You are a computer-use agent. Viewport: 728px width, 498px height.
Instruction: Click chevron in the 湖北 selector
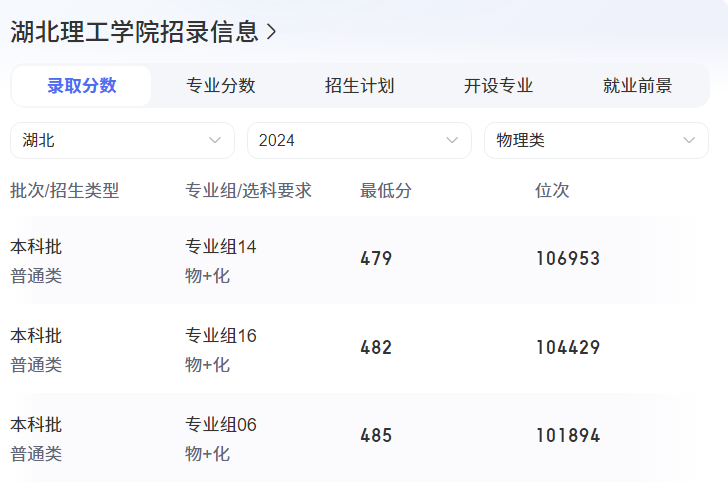pyautogui.click(x=214, y=140)
